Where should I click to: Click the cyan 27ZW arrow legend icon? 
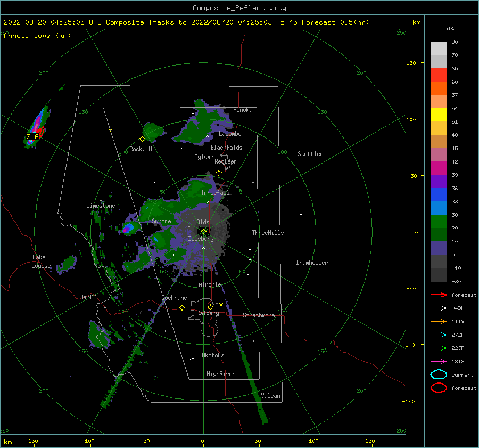[439, 335]
